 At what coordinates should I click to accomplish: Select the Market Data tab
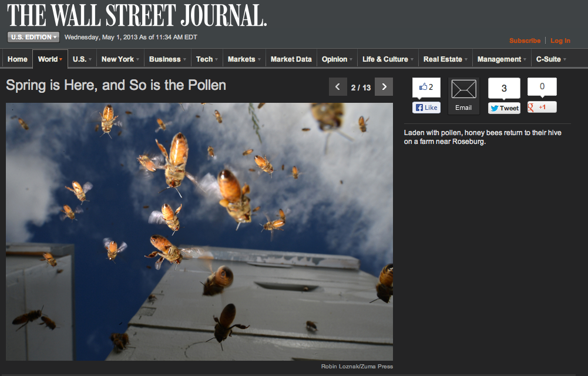291,59
